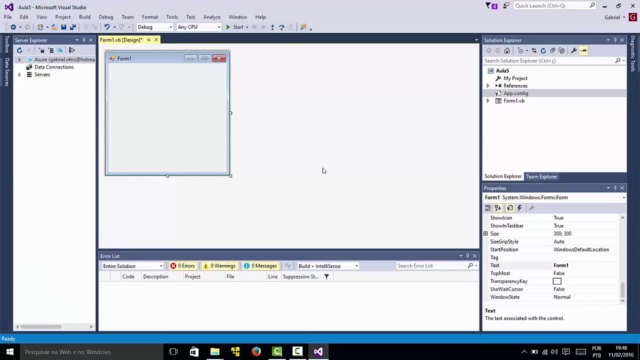The width and height of the screenshot is (640, 360).
Task: Open the Build menu
Action: tap(84, 17)
